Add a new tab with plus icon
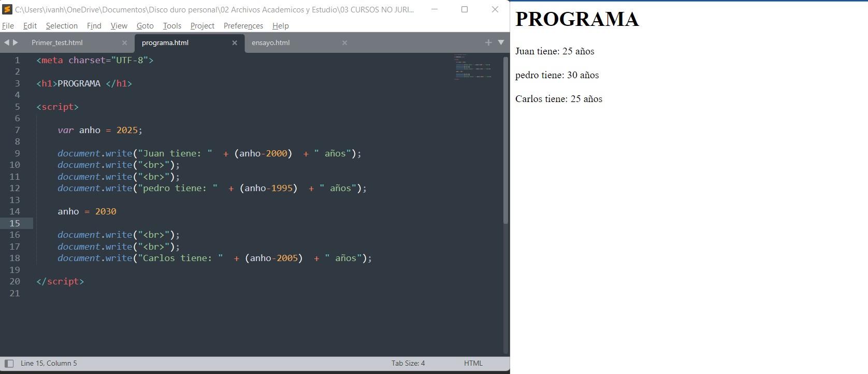The height and width of the screenshot is (374, 868). (488, 42)
